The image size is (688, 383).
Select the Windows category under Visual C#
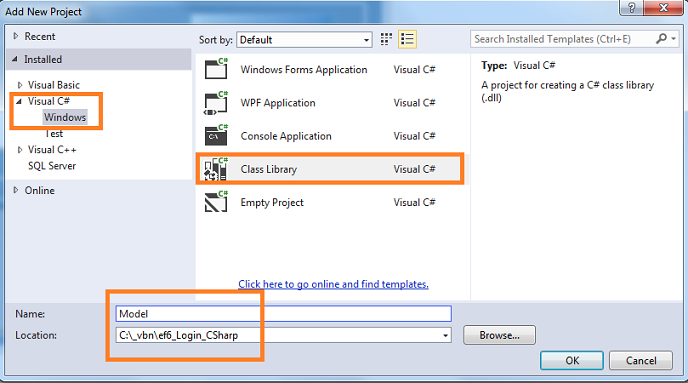[65, 117]
